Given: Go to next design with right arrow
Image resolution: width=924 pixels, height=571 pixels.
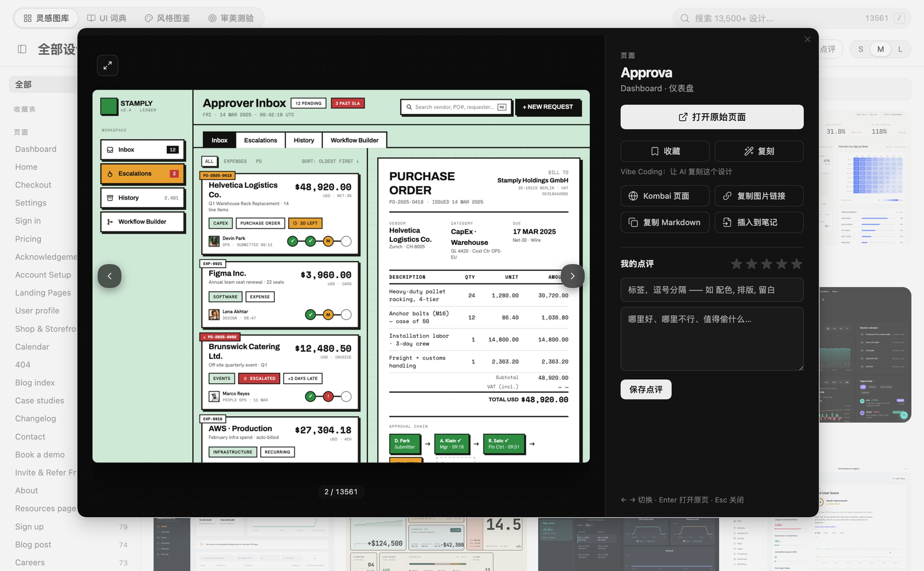Looking at the screenshot, I should pos(572,276).
